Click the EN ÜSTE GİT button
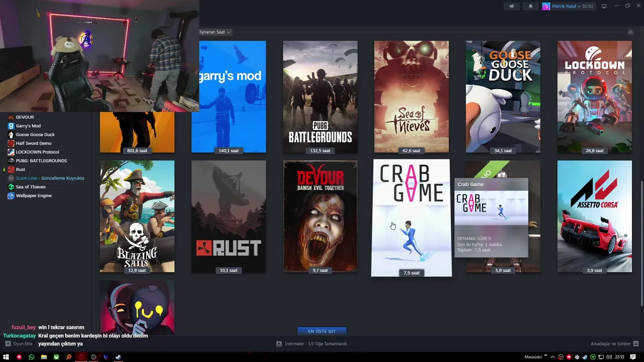 [x=322, y=331]
